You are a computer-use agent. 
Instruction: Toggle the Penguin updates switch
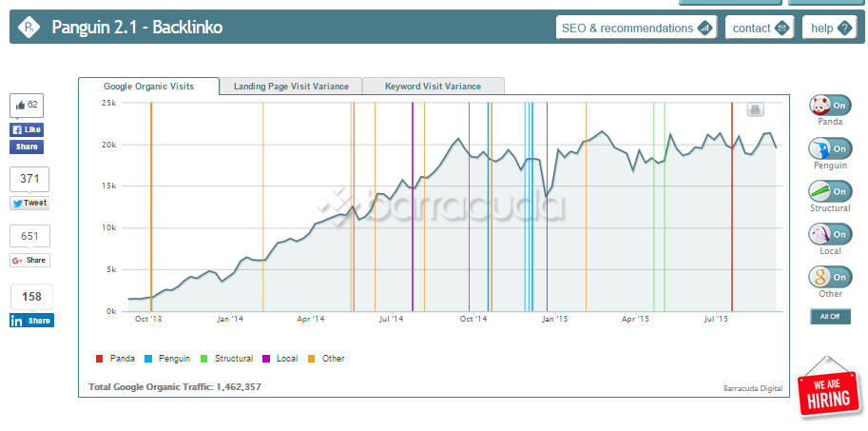point(830,148)
